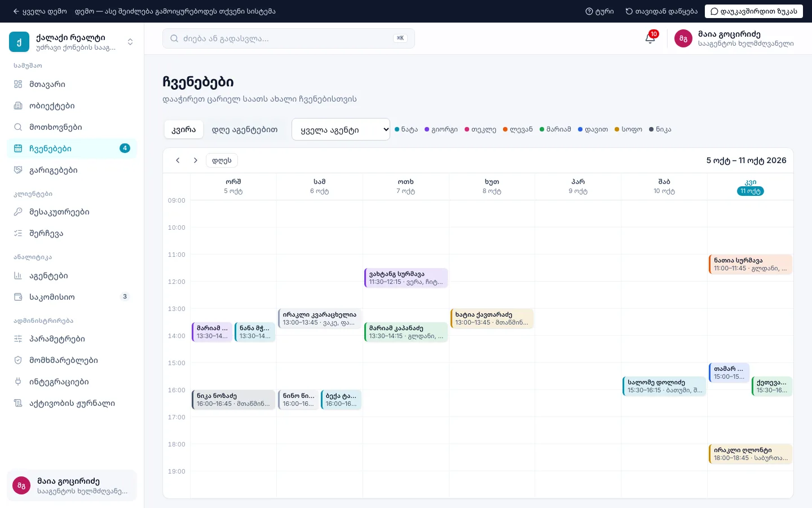
Task: Switch to დღე აგენტებით view
Action: pos(245,129)
